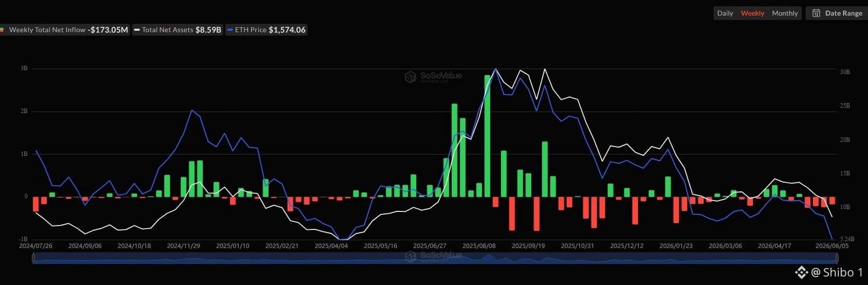Click the x-axis date label 2025/01/10

click(x=232, y=246)
